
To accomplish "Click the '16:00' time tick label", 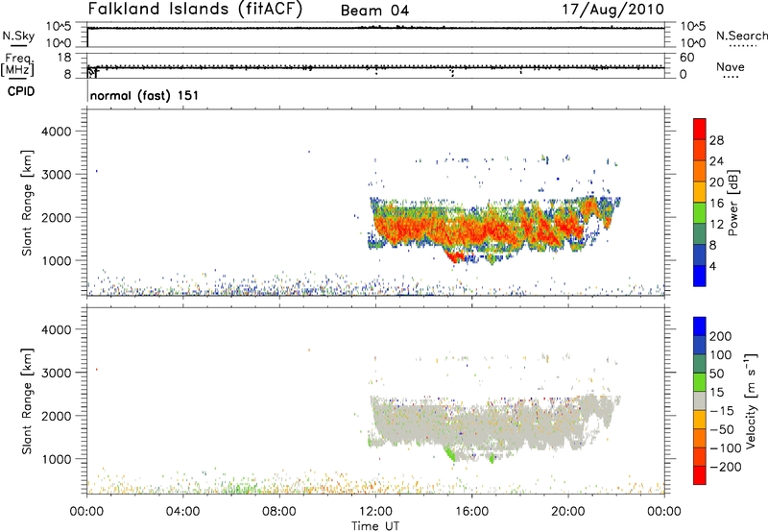I will pos(471,512).
